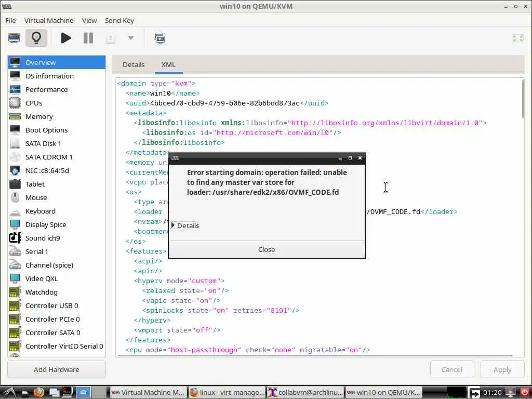The width and height of the screenshot is (532, 399).
Task: Switch to fullscreen view icon
Action: click(x=518, y=38)
